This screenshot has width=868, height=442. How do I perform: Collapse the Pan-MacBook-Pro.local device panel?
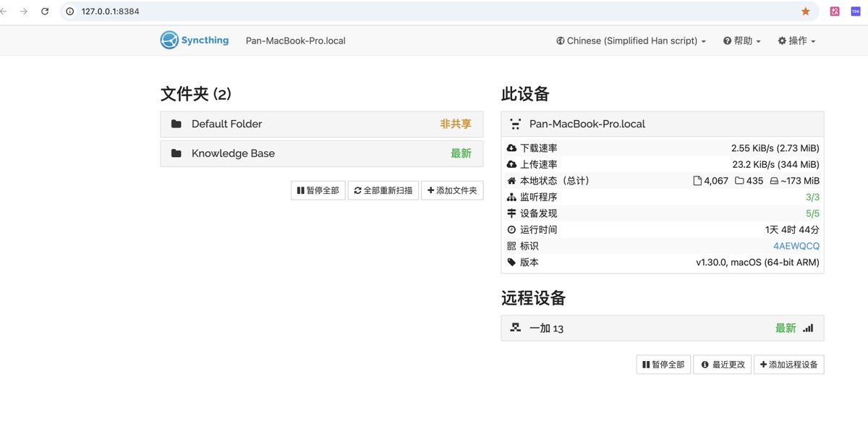pyautogui.click(x=663, y=124)
